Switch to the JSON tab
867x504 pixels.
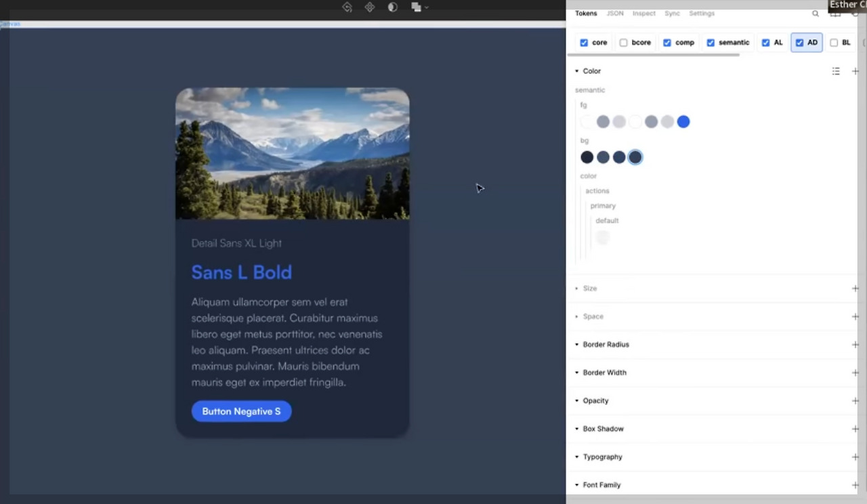(614, 13)
